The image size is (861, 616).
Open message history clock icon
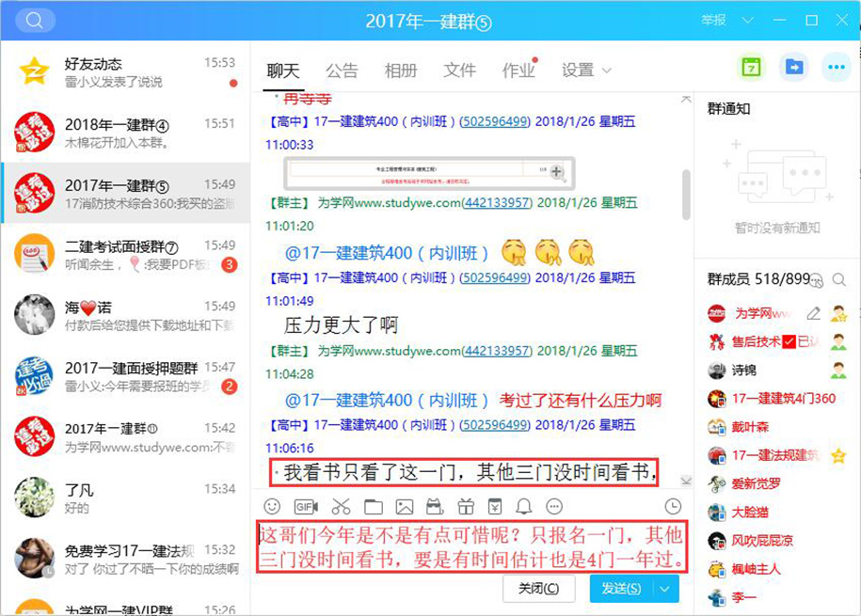673,507
